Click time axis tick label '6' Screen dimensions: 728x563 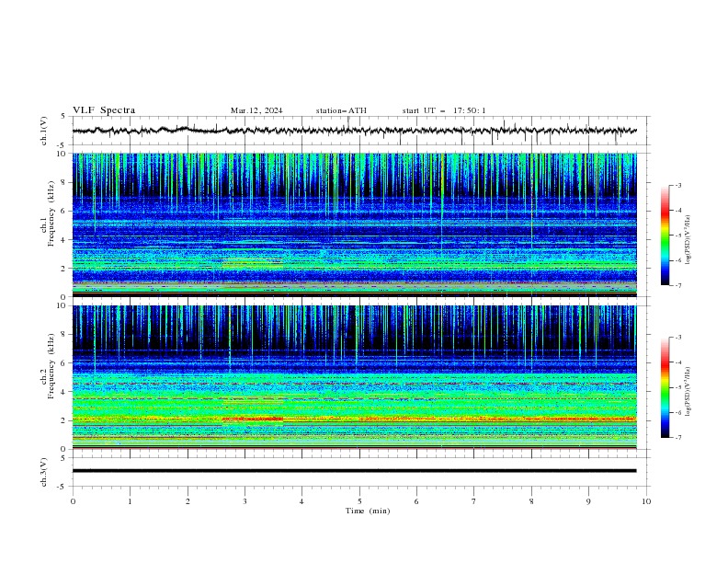tap(416, 501)
